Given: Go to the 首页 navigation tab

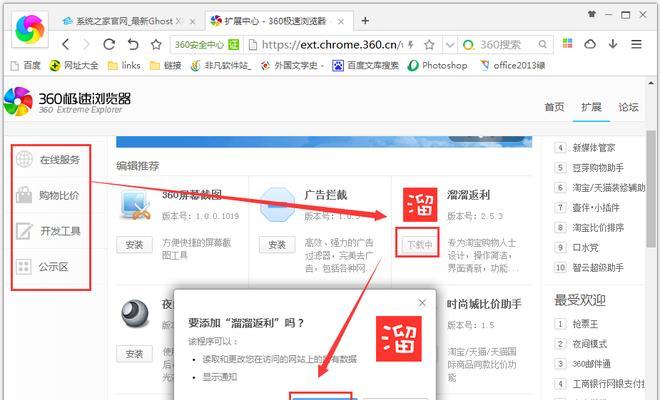Looking at the screenshot, I should click(x=554, y=107).
